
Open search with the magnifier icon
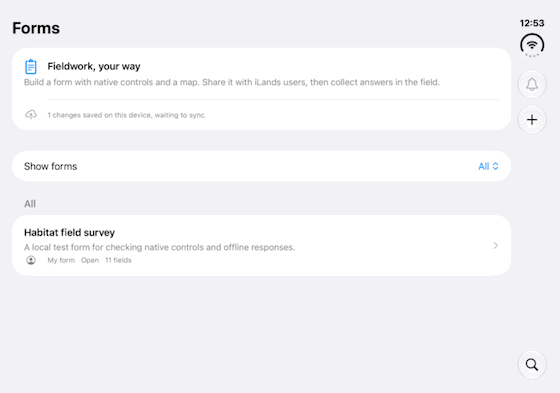pos(532,365)
